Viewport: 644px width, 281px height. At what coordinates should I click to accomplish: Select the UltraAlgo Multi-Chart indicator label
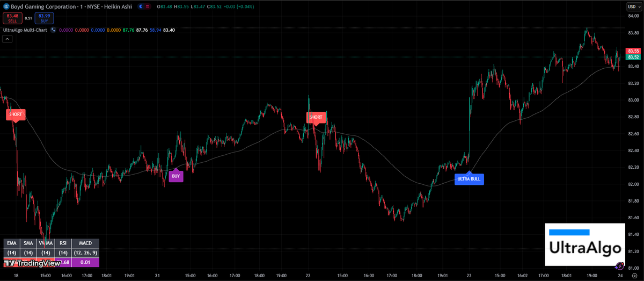pyautogui.click(x=25, y=30)
